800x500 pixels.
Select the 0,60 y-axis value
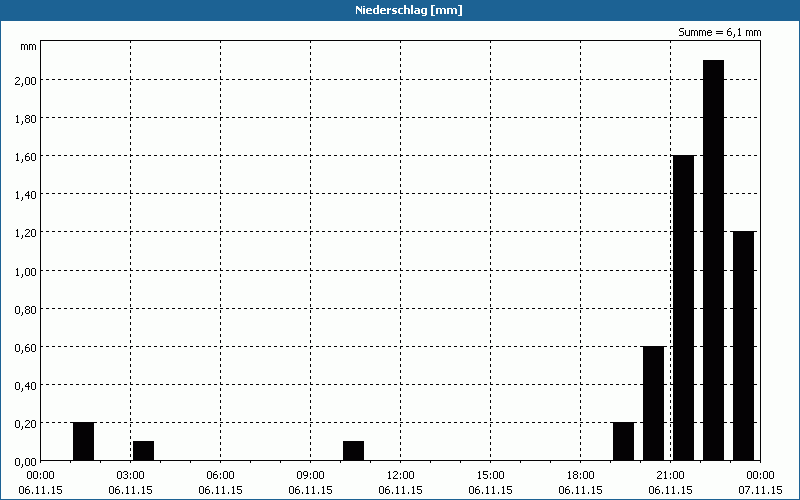(25, 347)
